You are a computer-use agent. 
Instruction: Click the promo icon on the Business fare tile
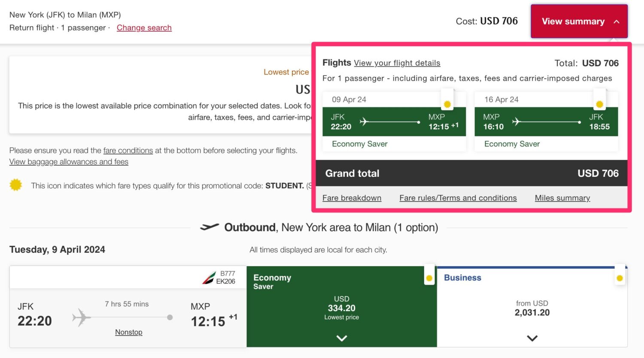coord(620,277)
